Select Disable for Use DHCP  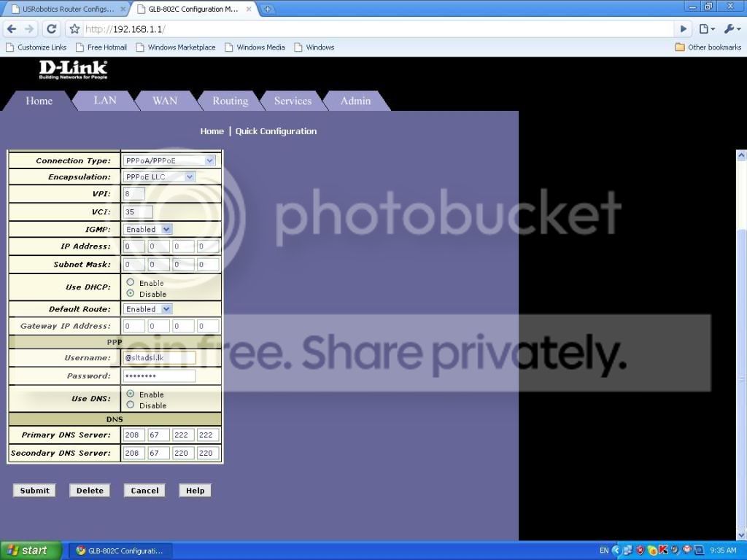(130, 293)
